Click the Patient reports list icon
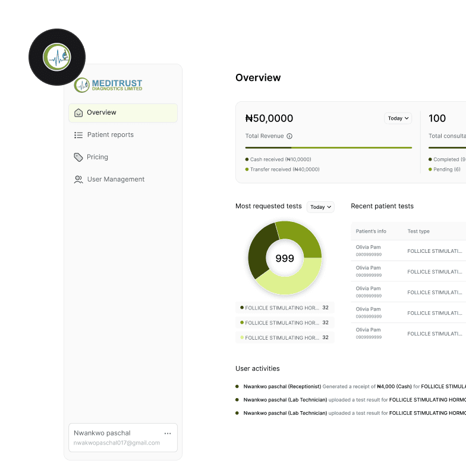This screenshot has height=476, width=466. [78, 135]
